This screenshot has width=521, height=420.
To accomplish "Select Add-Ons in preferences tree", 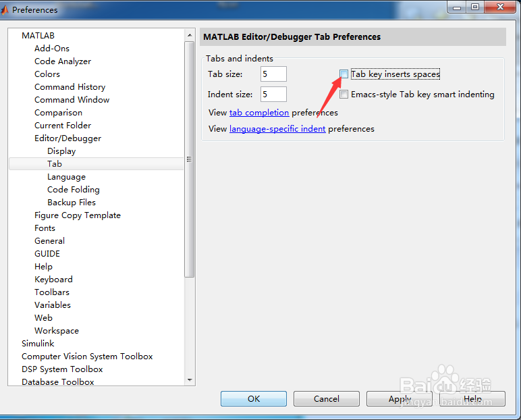I will click(x=52, y=49).
